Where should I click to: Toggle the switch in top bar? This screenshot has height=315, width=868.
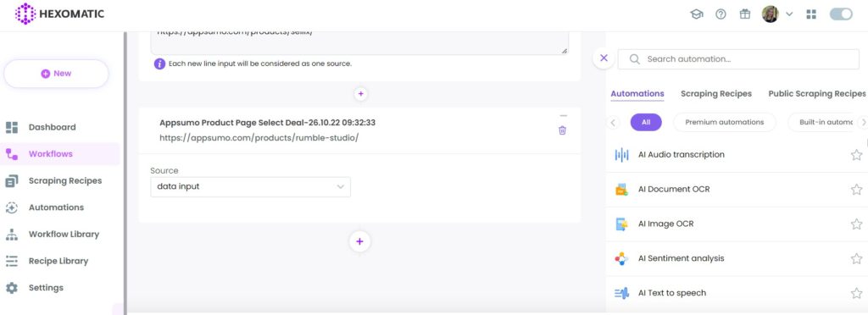[x=841, y=14]
